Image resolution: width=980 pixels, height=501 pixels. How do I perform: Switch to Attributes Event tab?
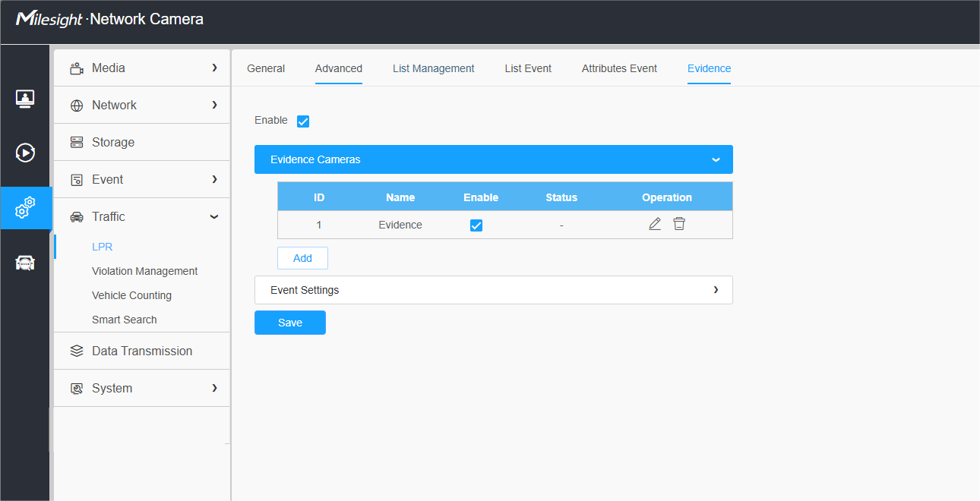point(619,68)
